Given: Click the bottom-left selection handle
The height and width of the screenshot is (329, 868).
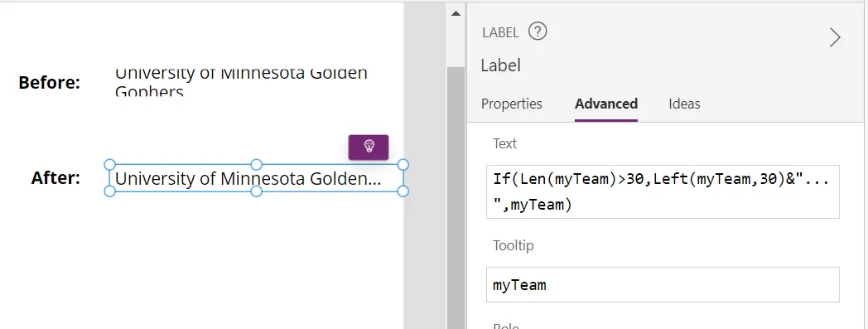Looking at the screenshot, I should (x=109, y=191).
